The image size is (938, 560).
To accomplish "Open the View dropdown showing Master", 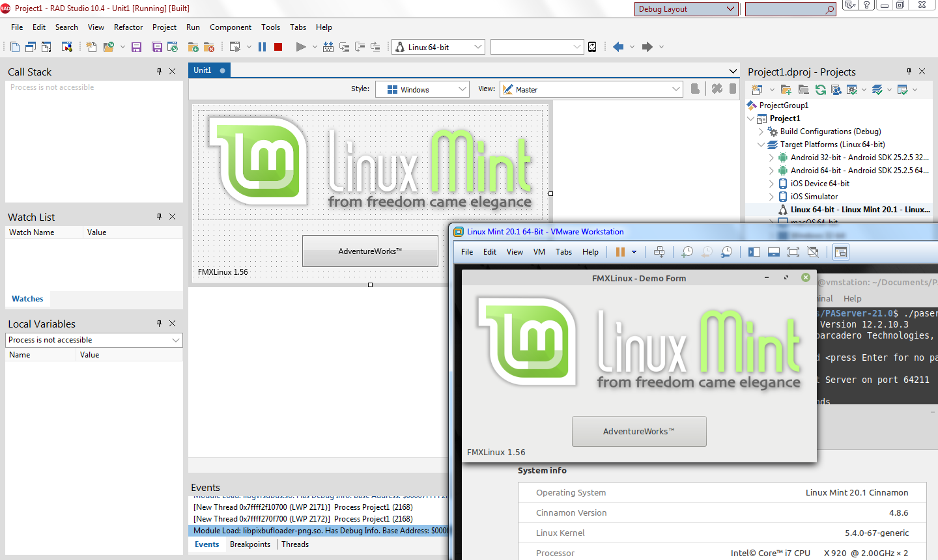I will click(x=675, y=89).
